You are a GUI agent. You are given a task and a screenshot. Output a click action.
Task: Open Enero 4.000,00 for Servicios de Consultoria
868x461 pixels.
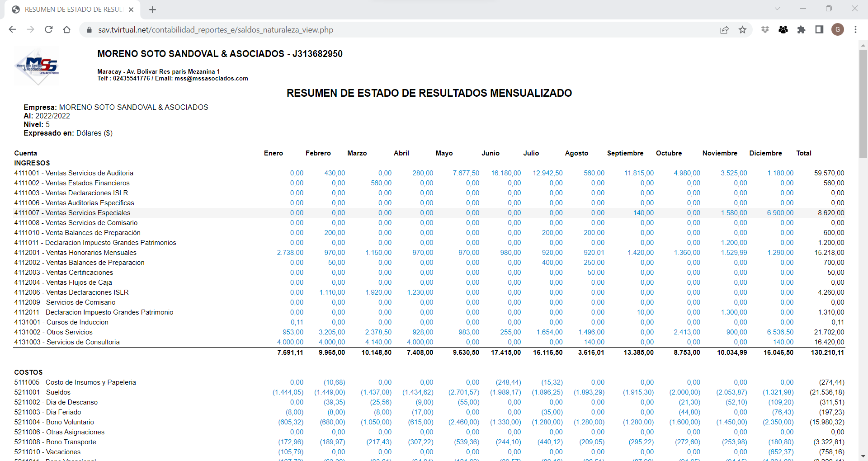tap(290, 342)
